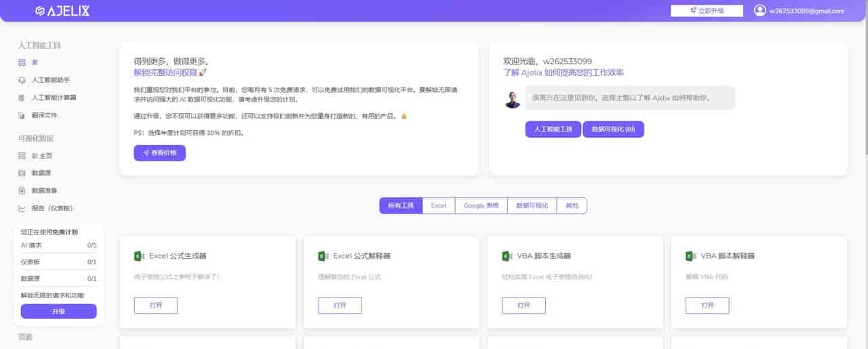
Task: Open the 家 home sidebar icon
Action: (22, 62)
